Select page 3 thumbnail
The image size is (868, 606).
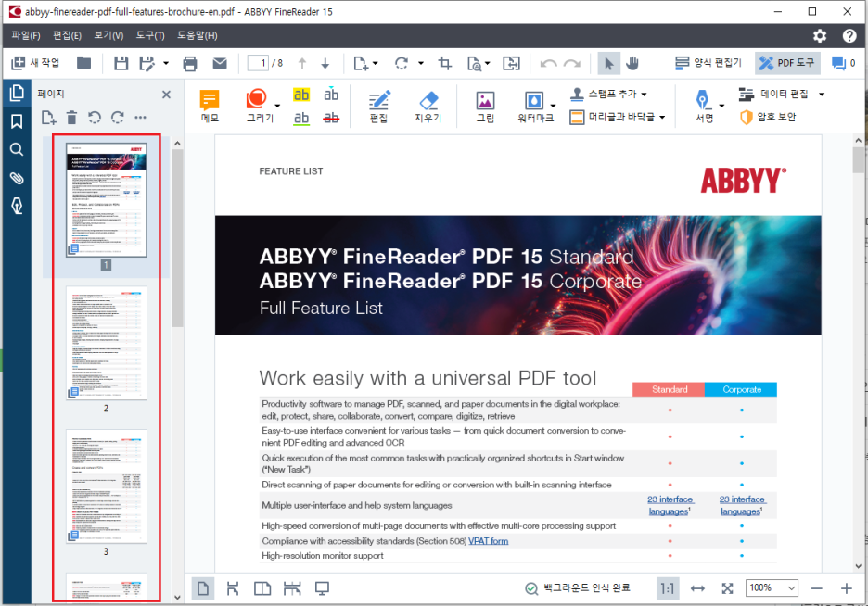[107, 486]
